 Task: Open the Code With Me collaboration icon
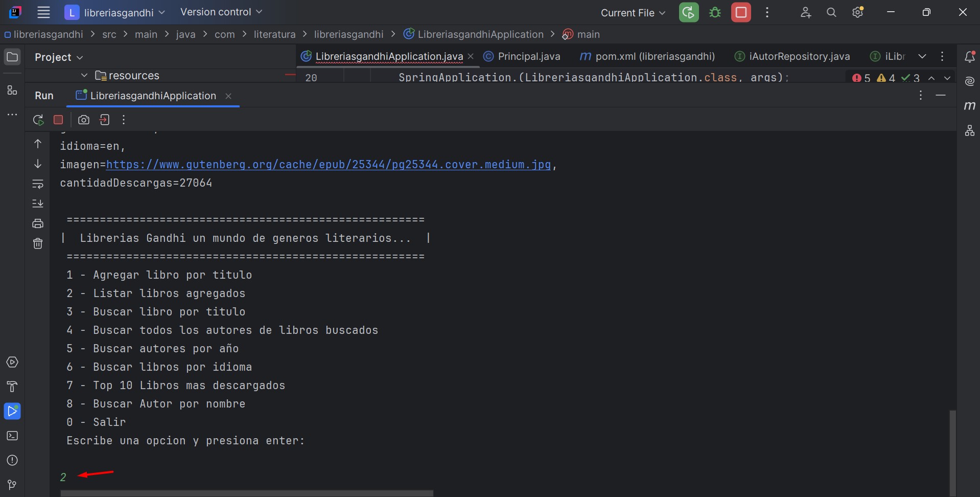pyautogui.click(x=806, y=12)
